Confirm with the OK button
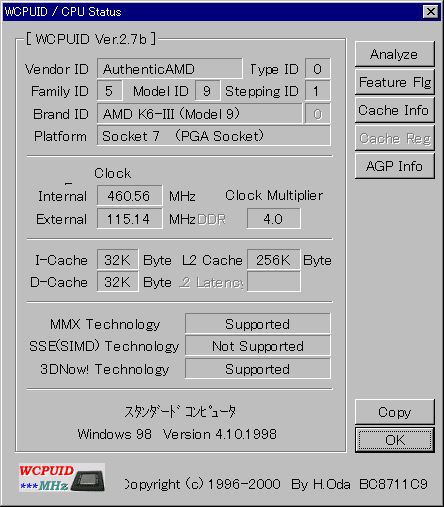The height and width of the screenshot is (507, 444). 395,440
